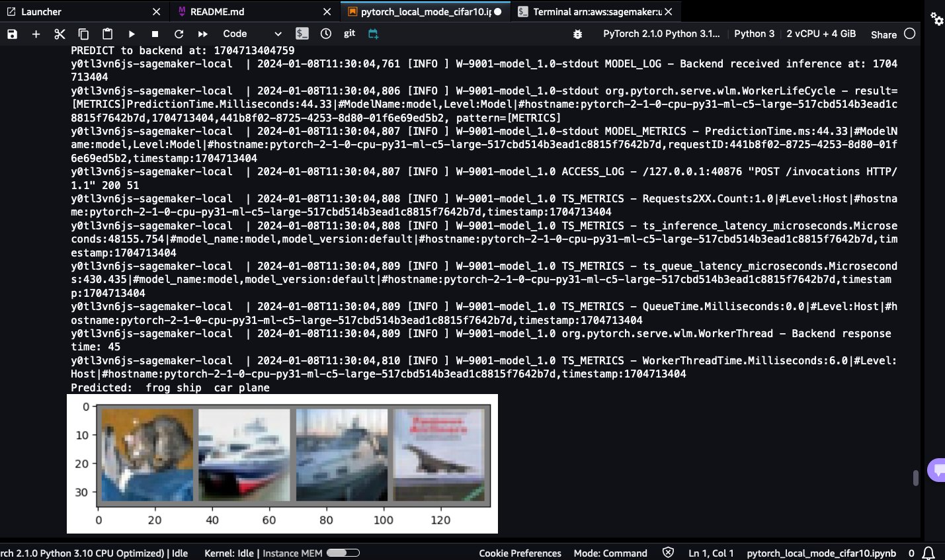The height and width of the screenshot is (560, 945).
Task: Restart the kernel icon
Action: point(179,34)
